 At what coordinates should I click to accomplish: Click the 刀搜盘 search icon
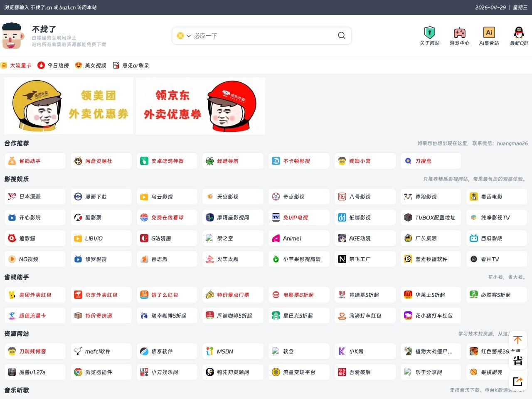408,161
